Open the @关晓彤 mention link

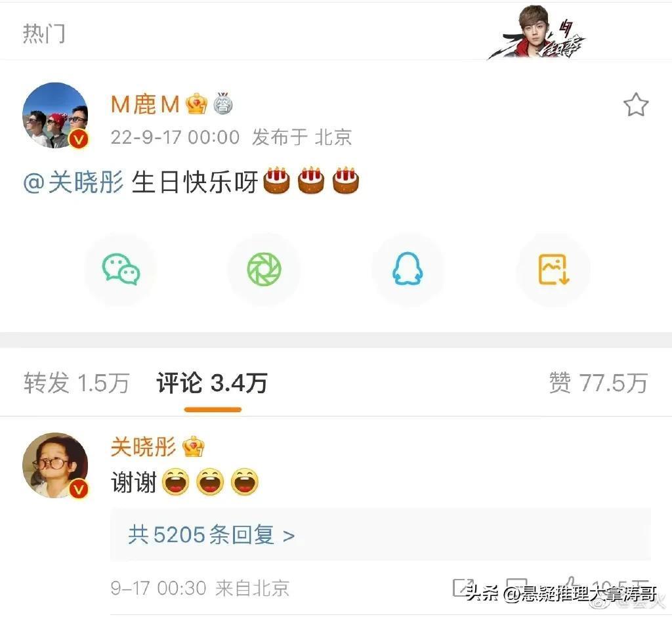coord(73,182)
